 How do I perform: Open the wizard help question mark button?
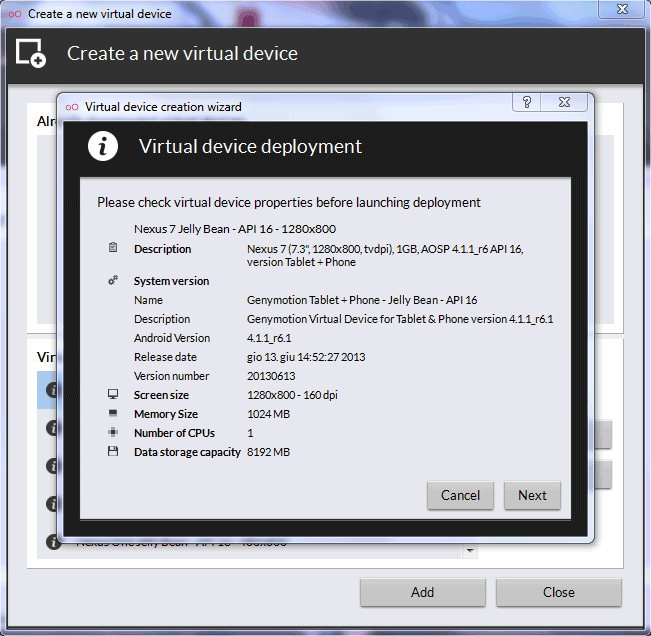[527, 102]
